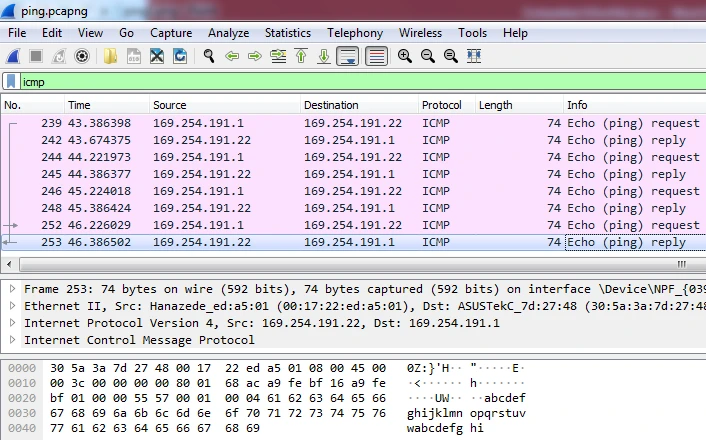
Task: Open the File menu
Action: (17, 33)
